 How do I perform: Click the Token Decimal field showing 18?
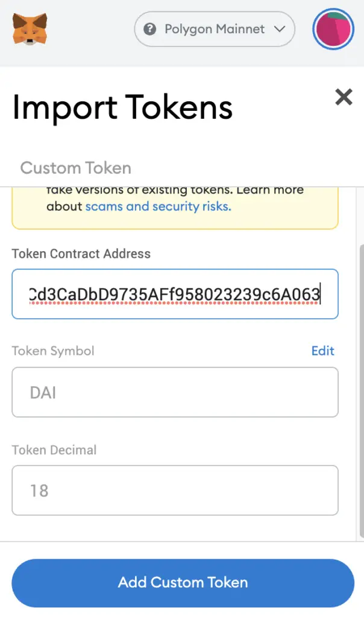tap(175, 490)
